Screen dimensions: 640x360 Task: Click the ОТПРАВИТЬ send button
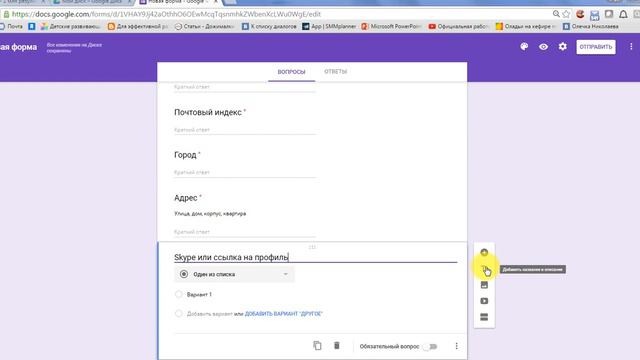(x=596, y=47)
